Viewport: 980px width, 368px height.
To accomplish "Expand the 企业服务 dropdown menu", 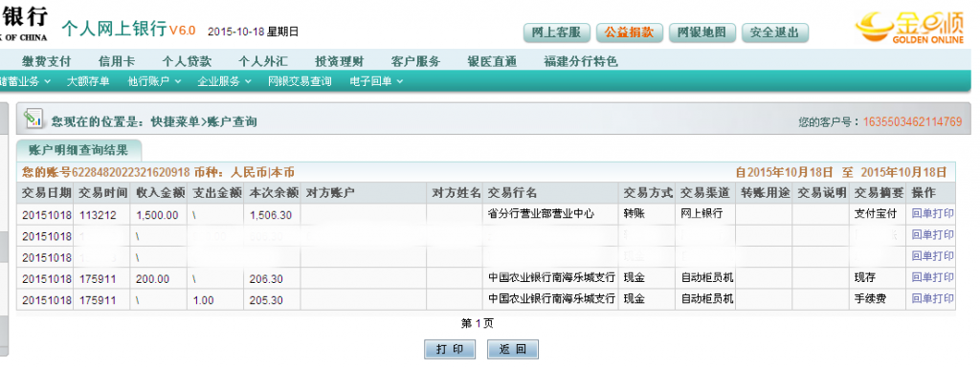I will point(224,81).
